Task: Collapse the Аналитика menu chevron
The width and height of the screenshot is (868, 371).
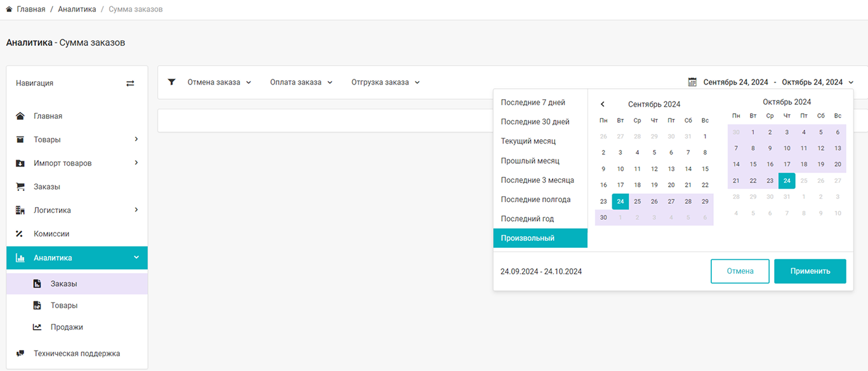Action: click(x=136, y=257)
